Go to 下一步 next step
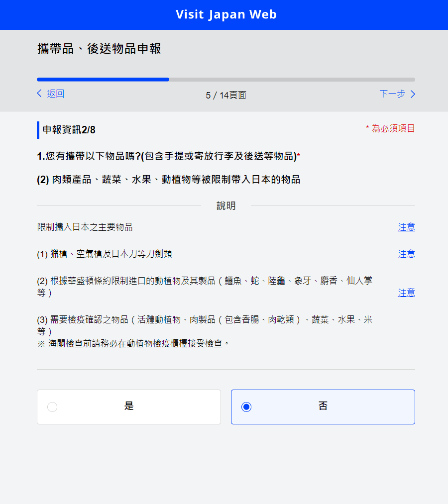Viewport: 448px width, 504px height. coord(392,94)
